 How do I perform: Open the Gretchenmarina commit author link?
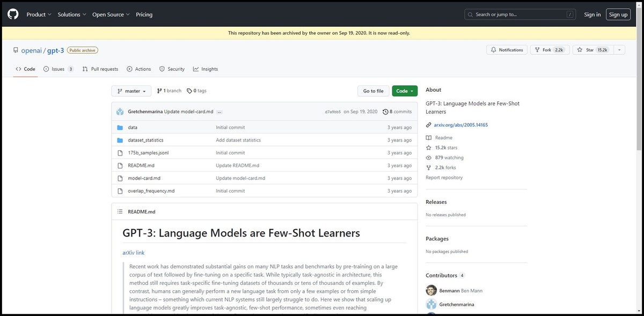pyautogui.click(x=145, y=112)
